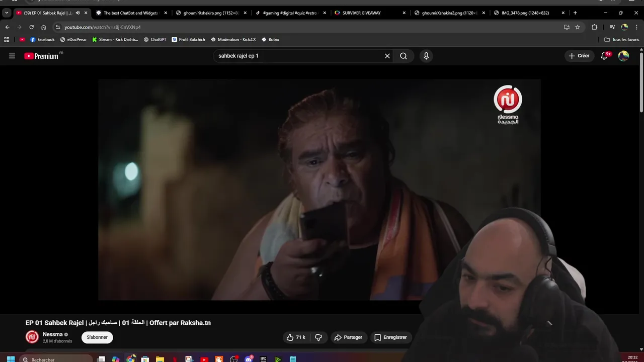Open YouTube bookmark icon in bookmarks bar

(x=22, y=39)
